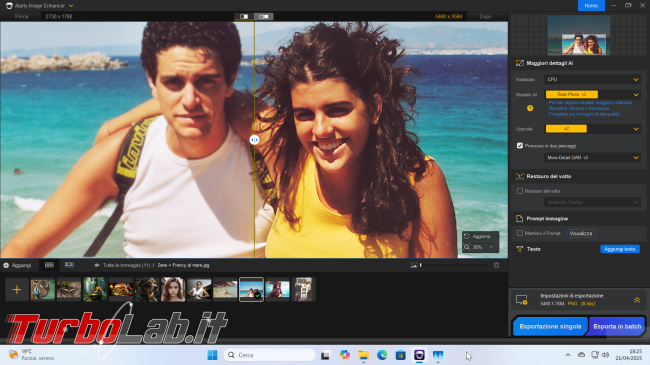Image resolution: width=650 pixels, height=365 pixels.
Task: Open the Upscale x2 dropdown
Action: [x=592, y=129]
